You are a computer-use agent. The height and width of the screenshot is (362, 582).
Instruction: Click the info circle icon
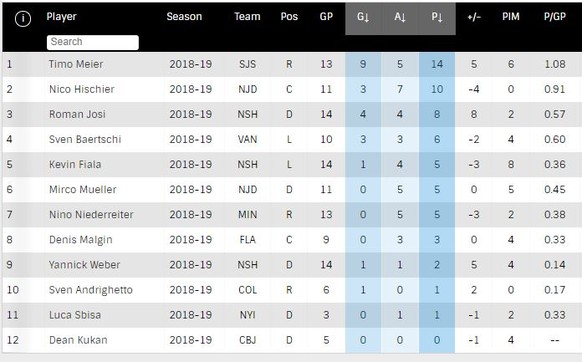[x=23, y=18]
